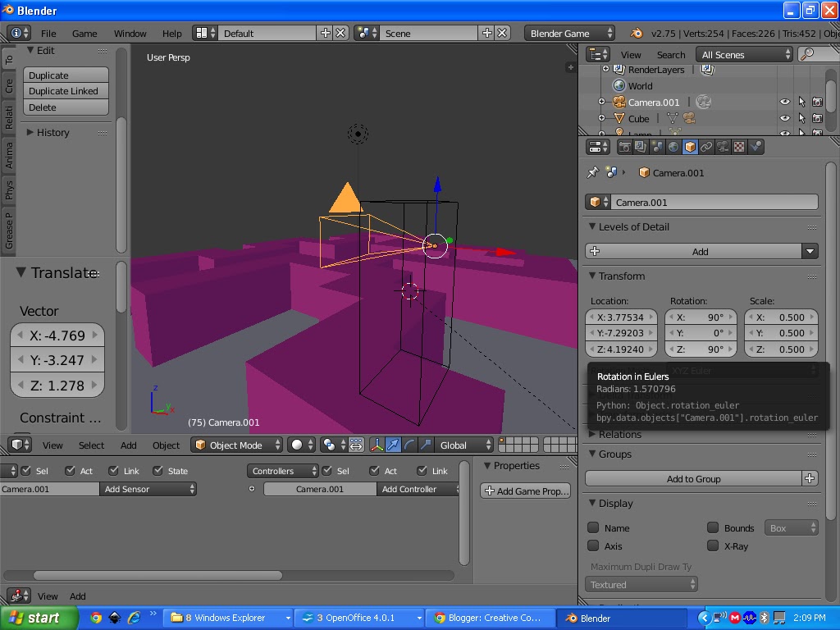Click the Add level of detail button

(x=694, y=251)
